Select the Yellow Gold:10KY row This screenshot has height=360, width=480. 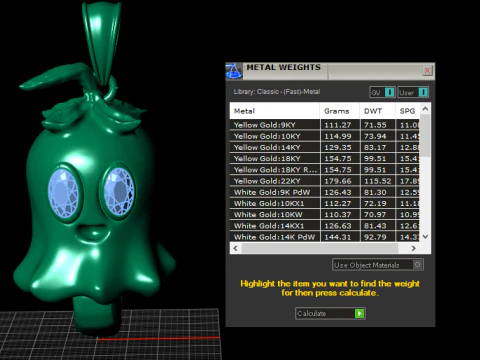pyautogui.click(x=324, y=136)
